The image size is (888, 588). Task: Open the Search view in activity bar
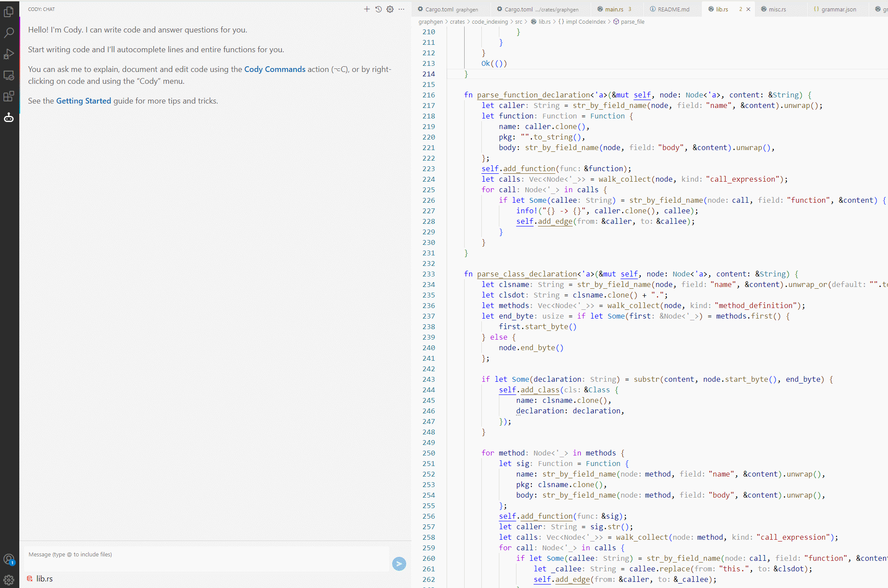tap(9, 33)
